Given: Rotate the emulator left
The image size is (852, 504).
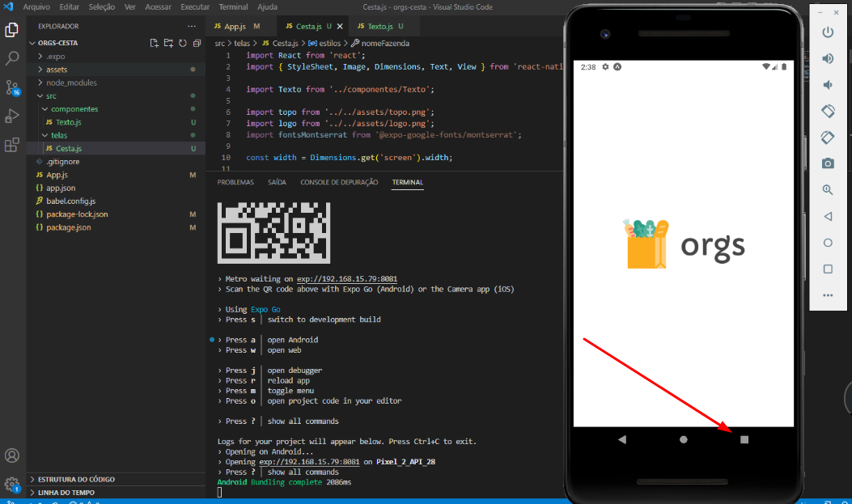Looking at the screenshot, I should point(828,112).
